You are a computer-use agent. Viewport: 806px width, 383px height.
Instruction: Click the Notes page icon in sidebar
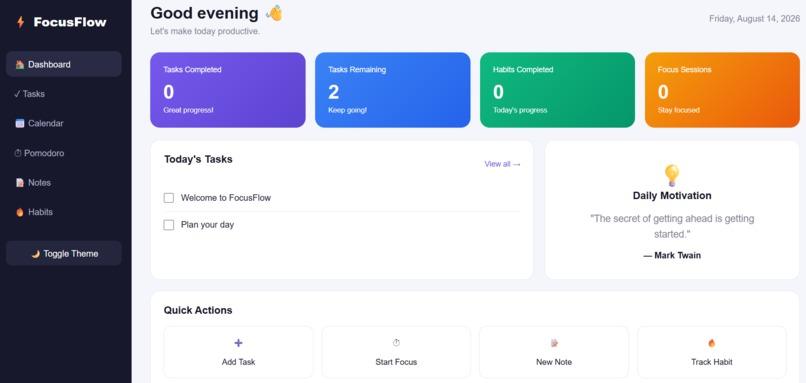(x=20, y=183)
